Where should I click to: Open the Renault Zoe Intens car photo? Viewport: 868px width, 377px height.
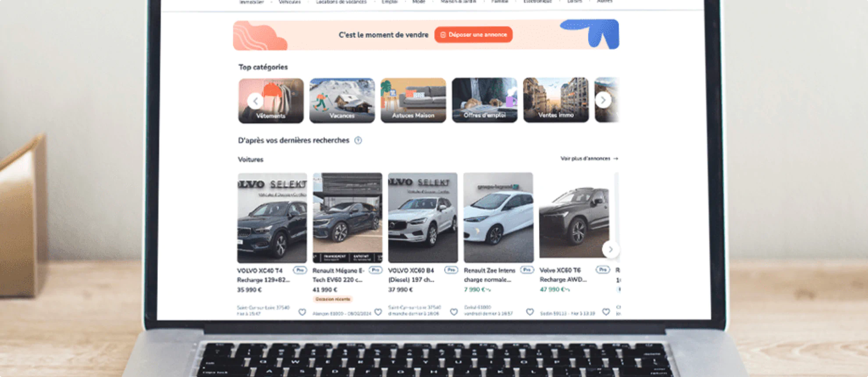point(498,217)
